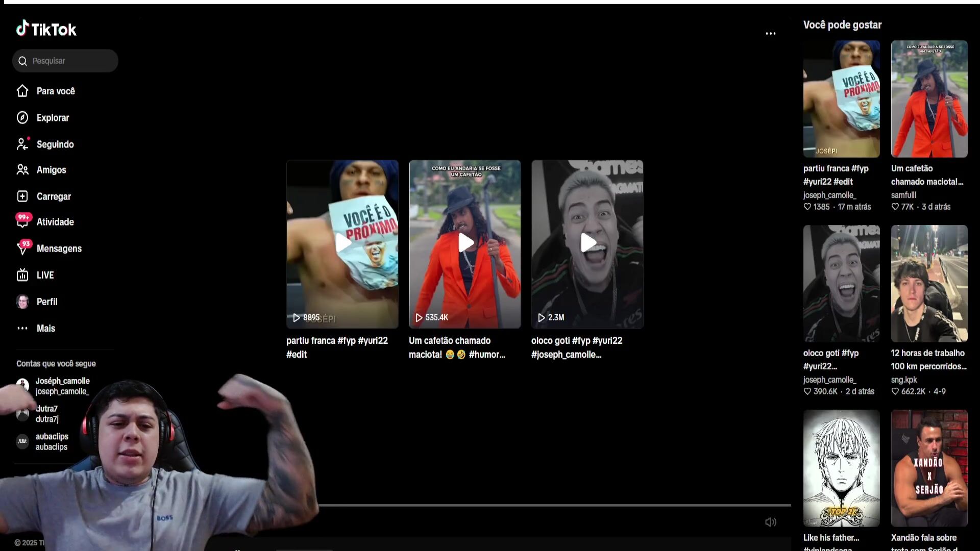Open the Perfil avatar icon
This screenshot has height=551, width=980.
coord(22,302)
